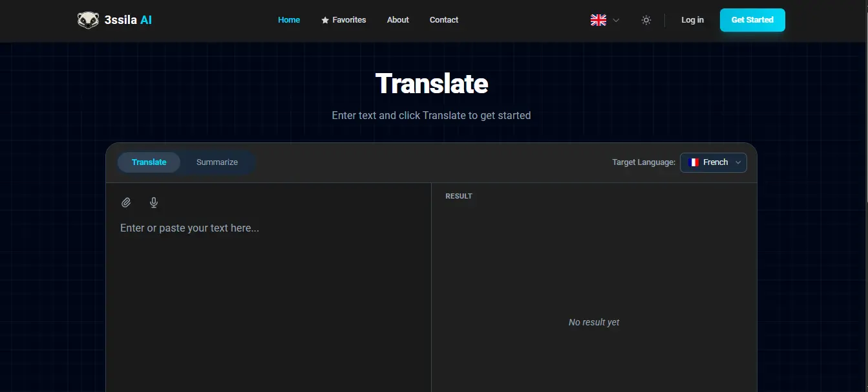Open the French target language dropdown
This screenshot has width=868, height=392.
tap(714, 162)
